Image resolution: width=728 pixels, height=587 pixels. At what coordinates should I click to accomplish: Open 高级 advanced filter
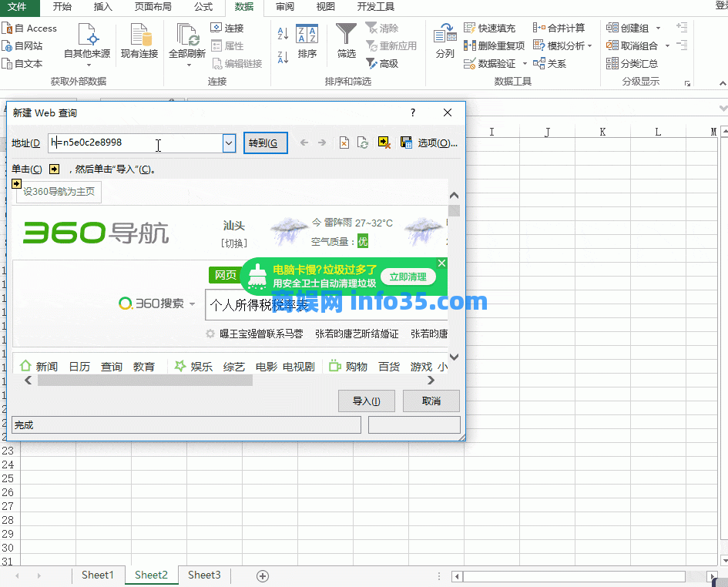381,63
